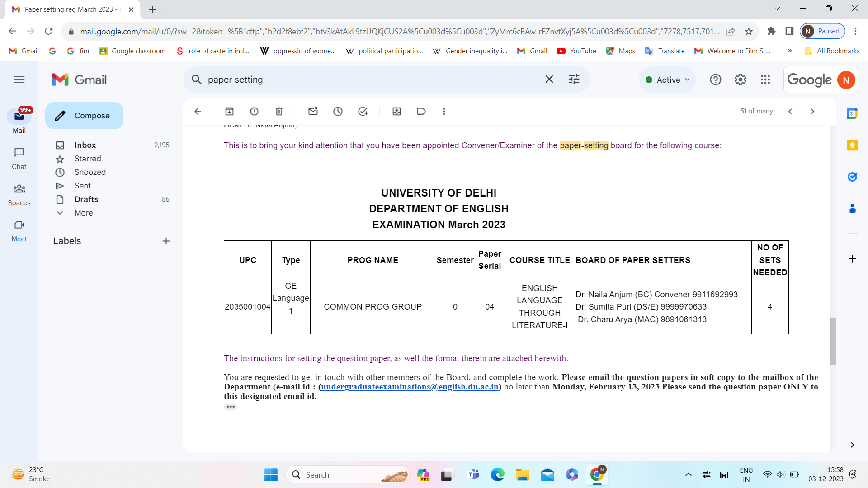Toggle the main menu hamburger
The height and width of the screenshot is (488, 868).
click(19, 80)
